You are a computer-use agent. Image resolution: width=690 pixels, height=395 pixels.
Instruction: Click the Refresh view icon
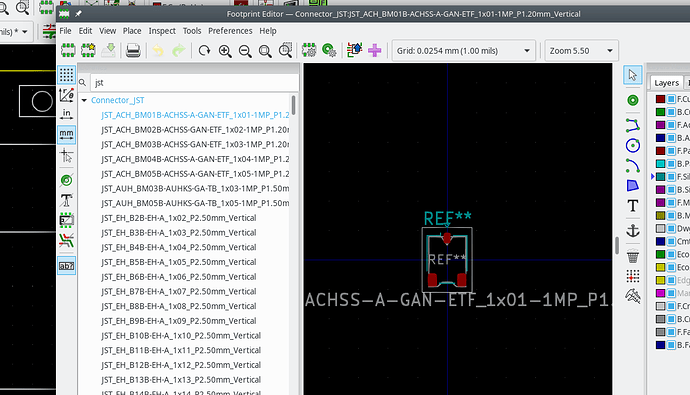[204, 51]
